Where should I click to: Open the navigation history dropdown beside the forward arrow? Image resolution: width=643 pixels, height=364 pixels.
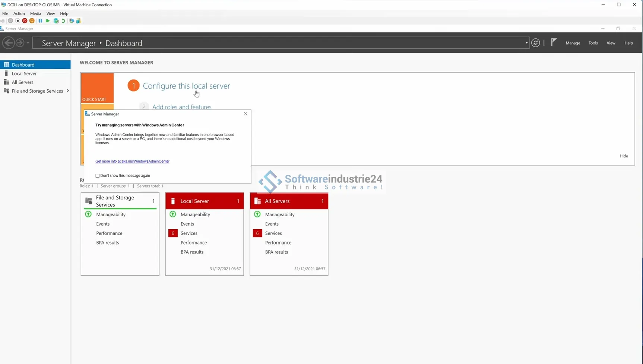click(x=28, y=43)
